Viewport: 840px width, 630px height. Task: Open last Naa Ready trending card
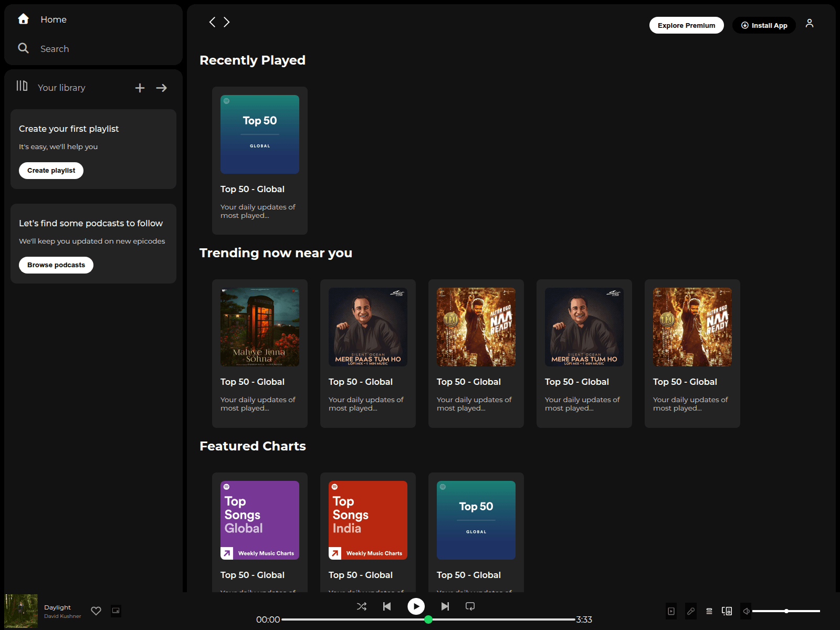(692, 353)
